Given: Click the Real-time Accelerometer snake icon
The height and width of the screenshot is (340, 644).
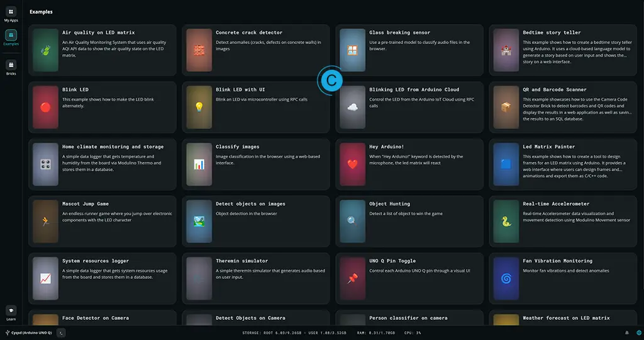Looking at the screenshot, I should 506,222.
